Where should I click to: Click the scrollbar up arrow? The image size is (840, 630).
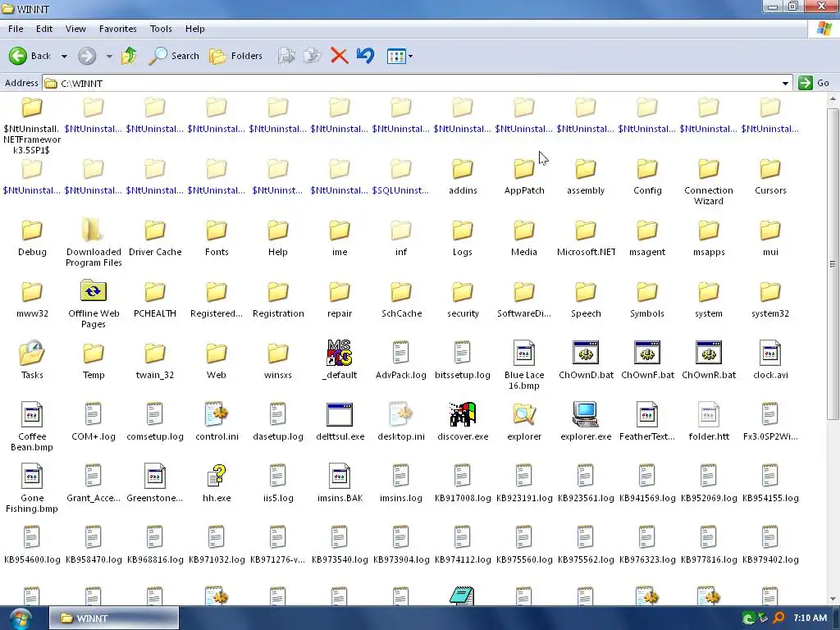[x=833, y=99]
